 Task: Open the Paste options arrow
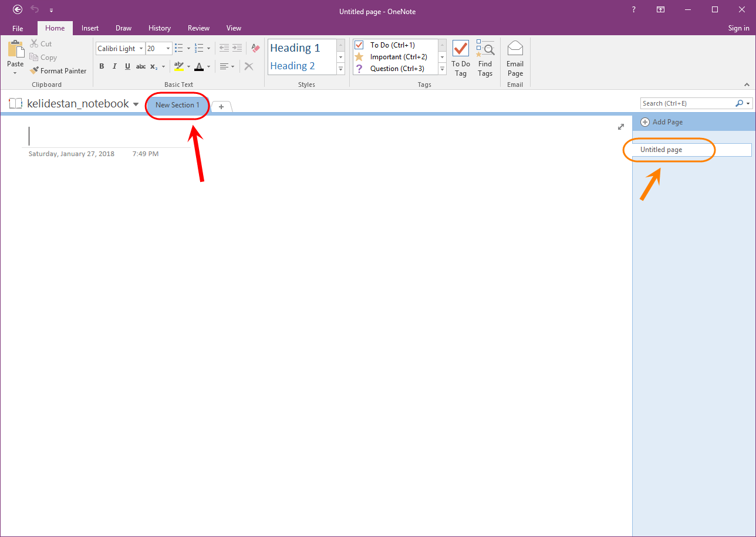click(x=15, y=73)
